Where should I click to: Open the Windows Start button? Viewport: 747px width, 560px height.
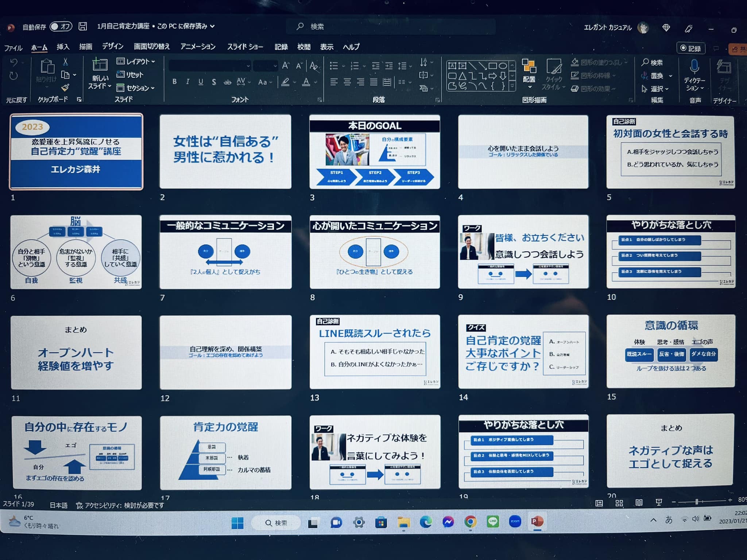click(237, 523)
